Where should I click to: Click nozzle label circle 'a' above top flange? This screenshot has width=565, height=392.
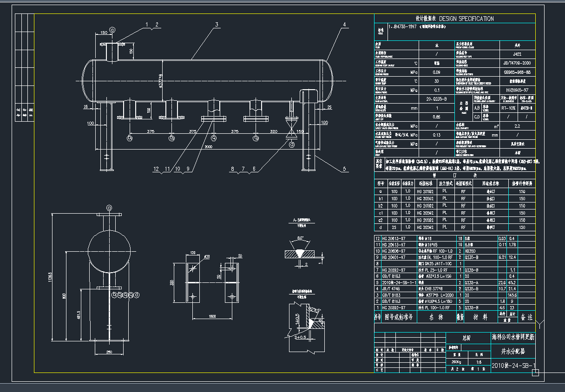(113, 29)
